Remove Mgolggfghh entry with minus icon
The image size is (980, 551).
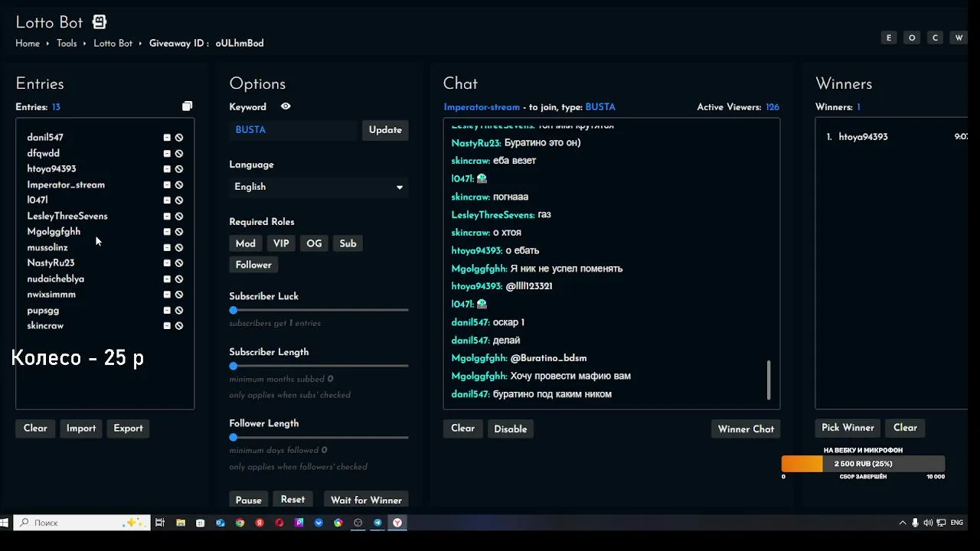point(167,232)
